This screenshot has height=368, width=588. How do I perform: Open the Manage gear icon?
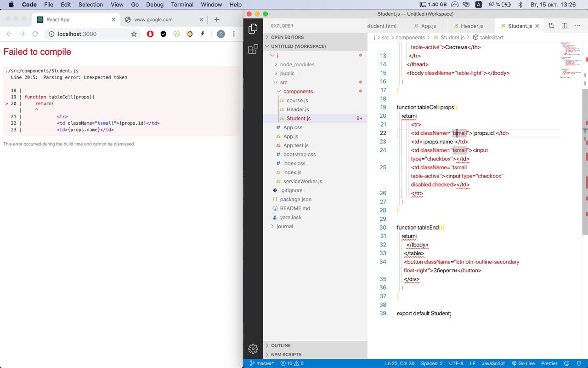tap(253, 349)
